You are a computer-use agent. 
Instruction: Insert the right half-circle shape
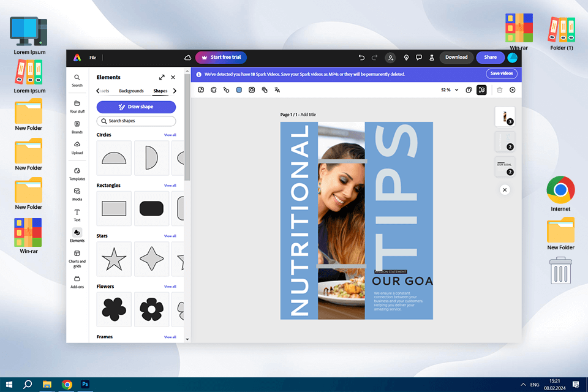point(151,158)
